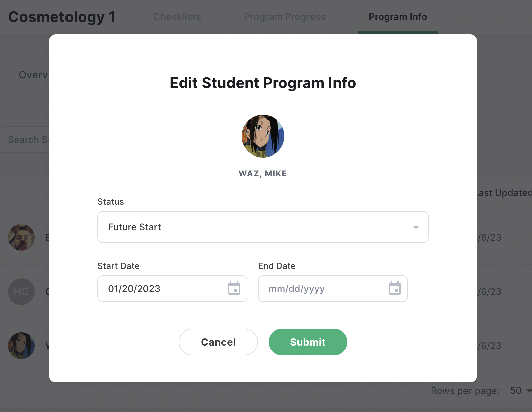Image resolution: width=532 pixels, height=412 pixels.
Task: Click the HC initials avatar in the list
Action: [x=21, y=292]
